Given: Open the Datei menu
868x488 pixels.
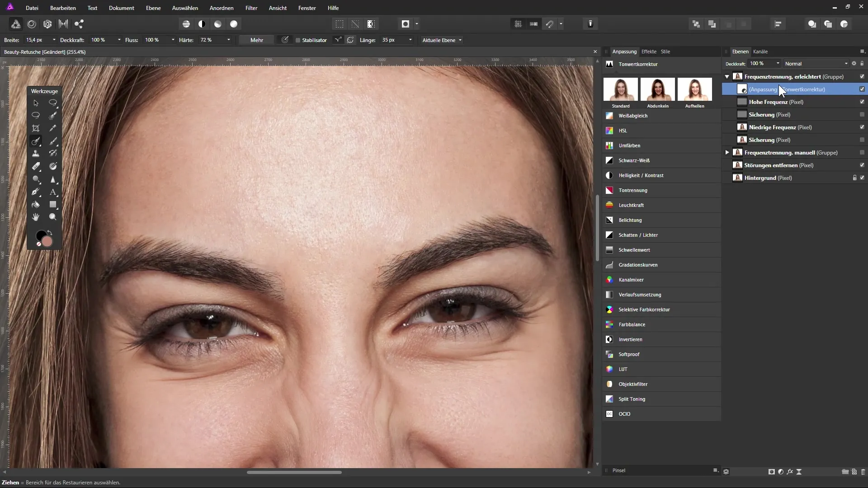Looking at the screenshot, I should click(x=32, y=8).
